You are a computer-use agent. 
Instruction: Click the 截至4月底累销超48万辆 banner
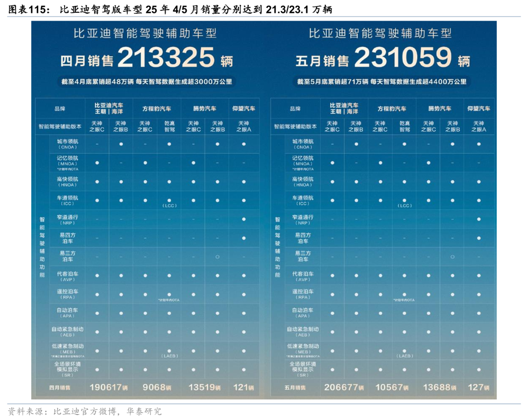(x=146, y=81)
